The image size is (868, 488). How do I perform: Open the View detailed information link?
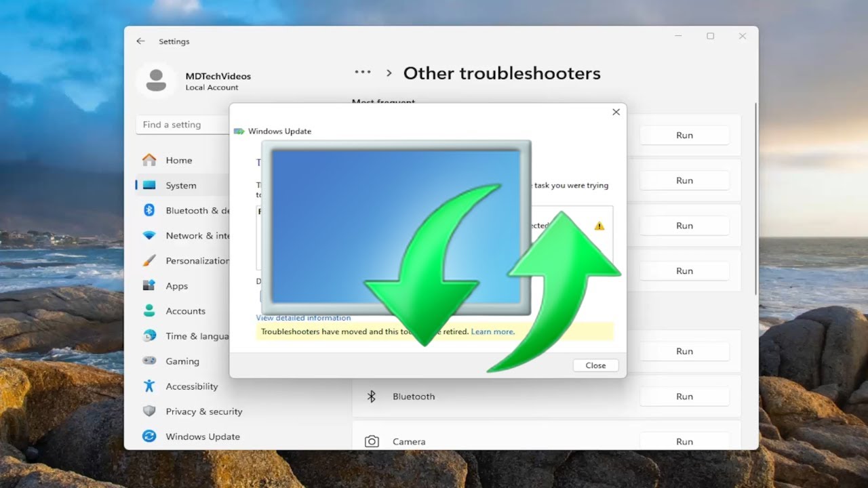tap(303, 317)
